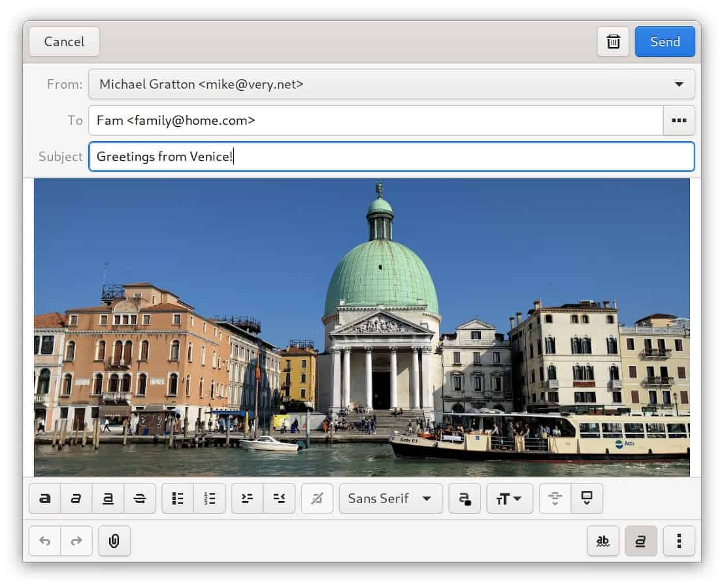Click the Send button
Viewport: 724px width, 588px height.
coord(665,42)
